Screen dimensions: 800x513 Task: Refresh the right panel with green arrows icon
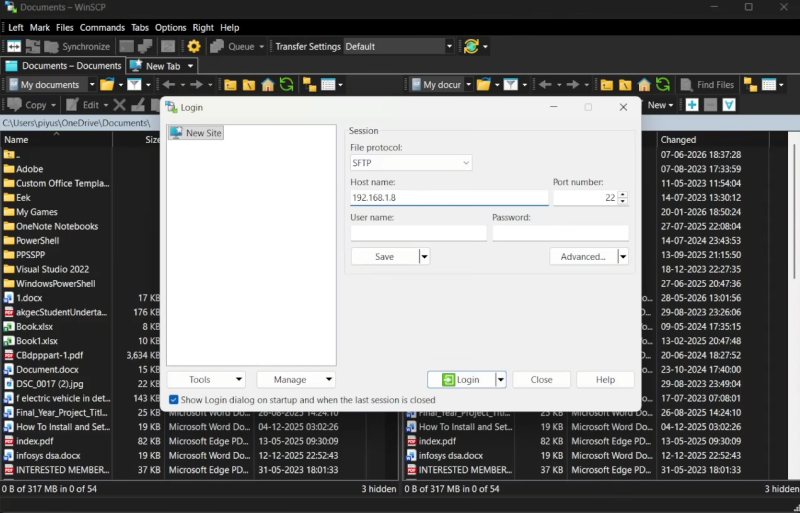[x=663, y=85]
